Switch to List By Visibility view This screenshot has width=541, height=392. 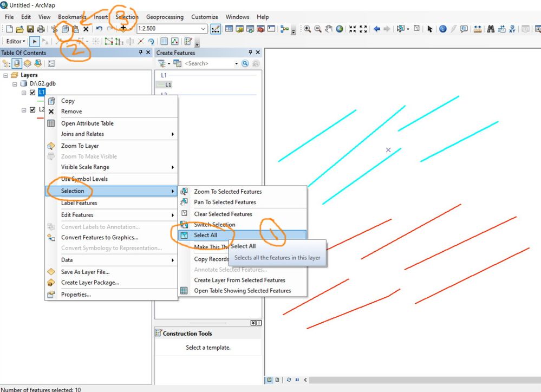(27, 63)
